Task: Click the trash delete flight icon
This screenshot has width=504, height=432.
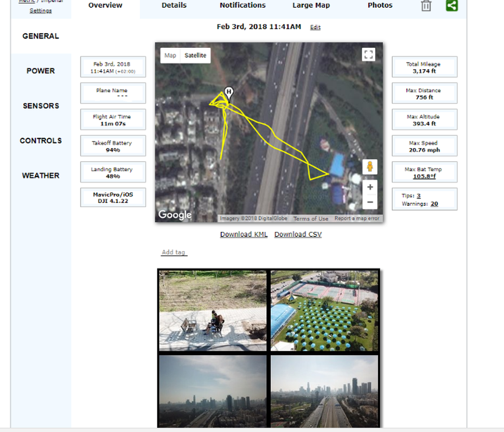Action: click(x=426, y=6)
